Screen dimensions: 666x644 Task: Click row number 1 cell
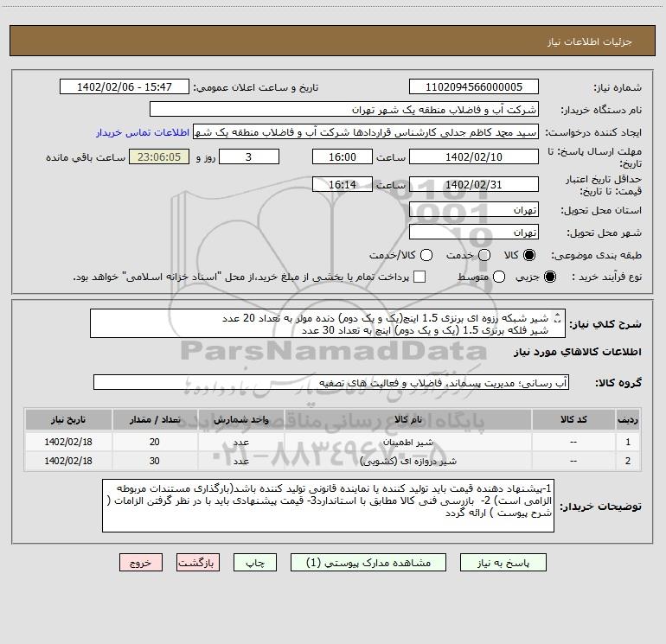click(x=628, y=442)
